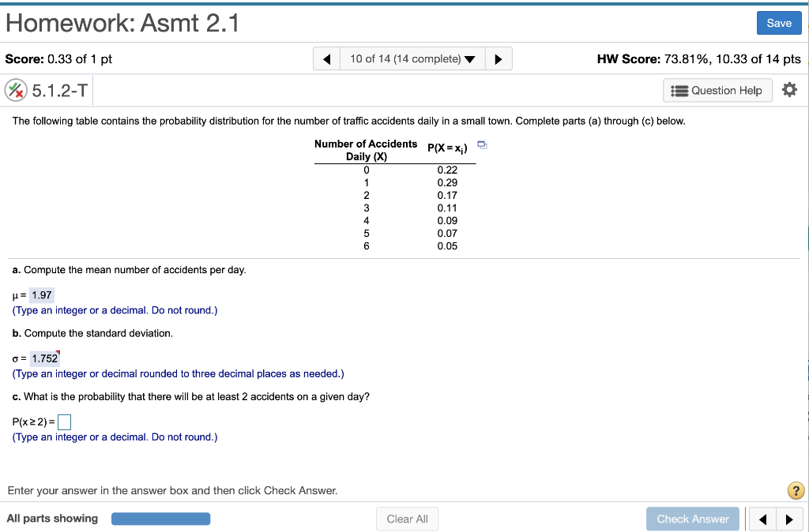Image resolution: width=809 pixels, height=532 pixels.
Task: Click the bottom-right back navigation arrow
Action: pyautogui.click(x=762, y=519)
